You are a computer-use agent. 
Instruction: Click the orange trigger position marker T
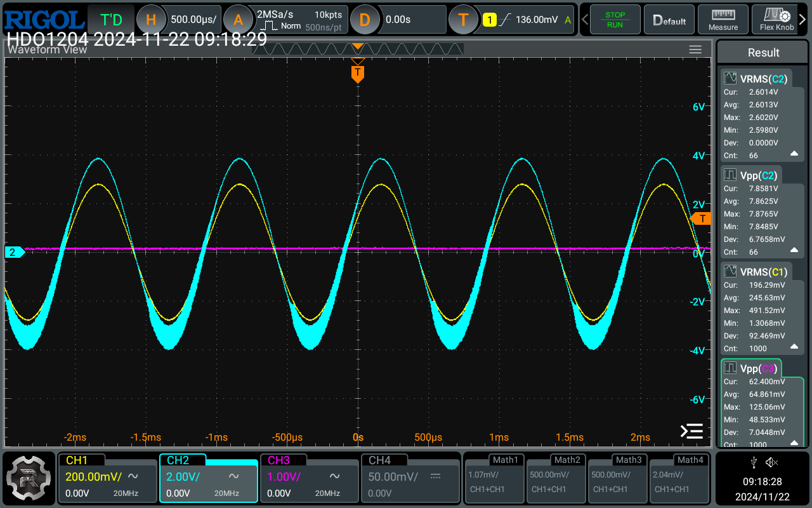coord(358,73)
